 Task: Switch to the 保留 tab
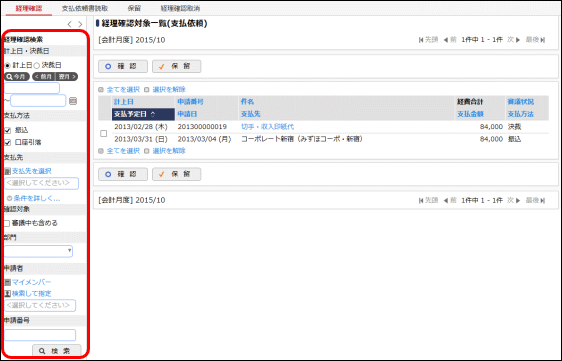coord(134,8)
